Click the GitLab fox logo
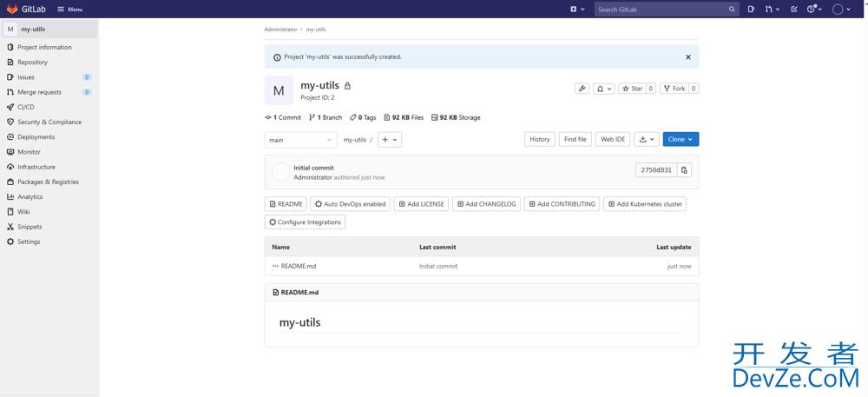868x397 pixels. pyautogui.click(x=12, y=9)
